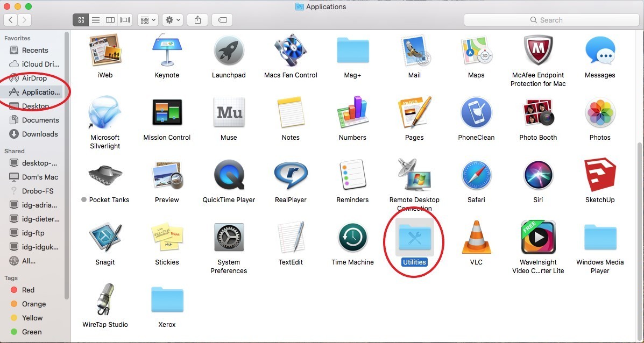The image size is (644, 343).
Task: Click the Share toolbar button
Action: pos(197,20)
